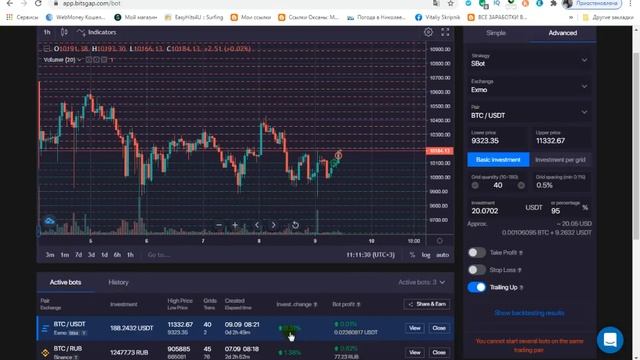Click Close for the BTC / RUB bot
The height and width of the screenshot is (360, 640).
point(439,352)
